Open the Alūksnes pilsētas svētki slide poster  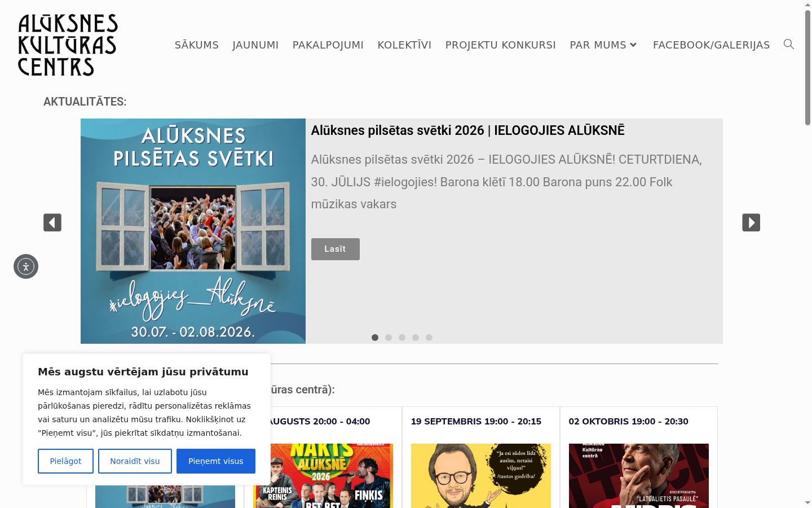pos(193,231)
